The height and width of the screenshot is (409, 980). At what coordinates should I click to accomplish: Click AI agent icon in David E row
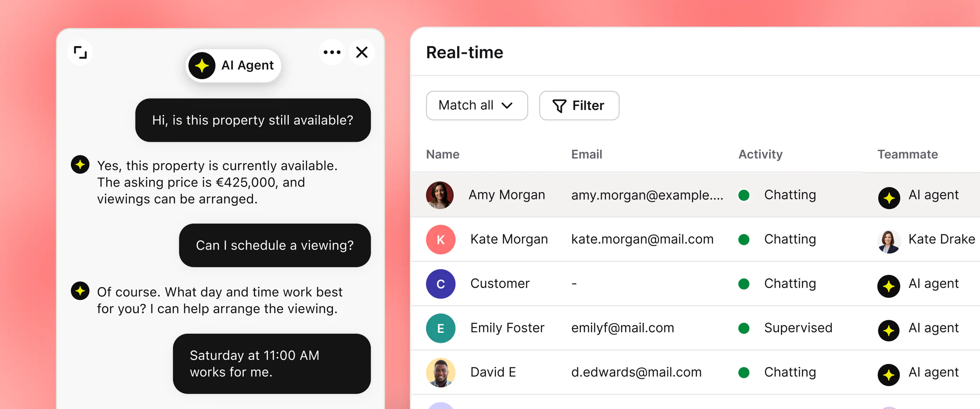tap(889, 375)
